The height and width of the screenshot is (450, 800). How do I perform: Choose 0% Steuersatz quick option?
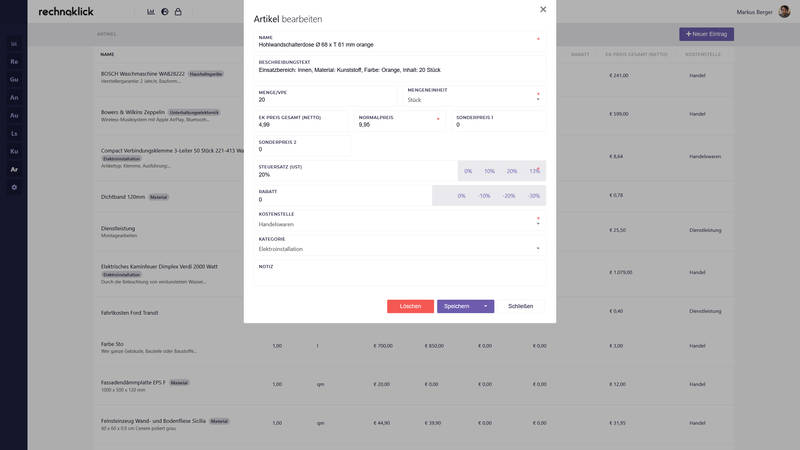[468, 171]
